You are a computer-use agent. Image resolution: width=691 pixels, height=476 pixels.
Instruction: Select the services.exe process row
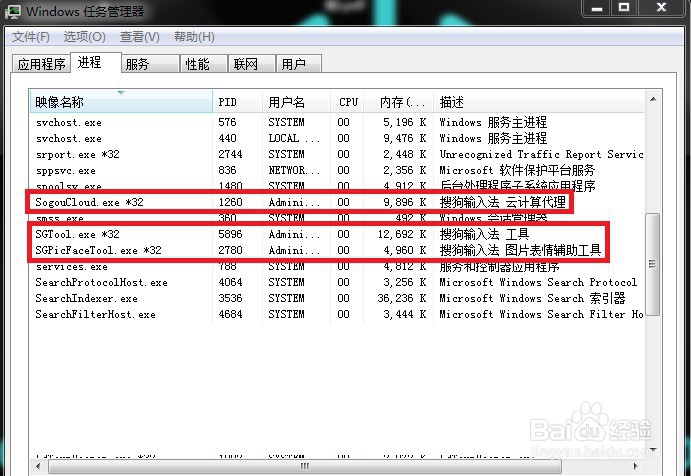(337, 266)
